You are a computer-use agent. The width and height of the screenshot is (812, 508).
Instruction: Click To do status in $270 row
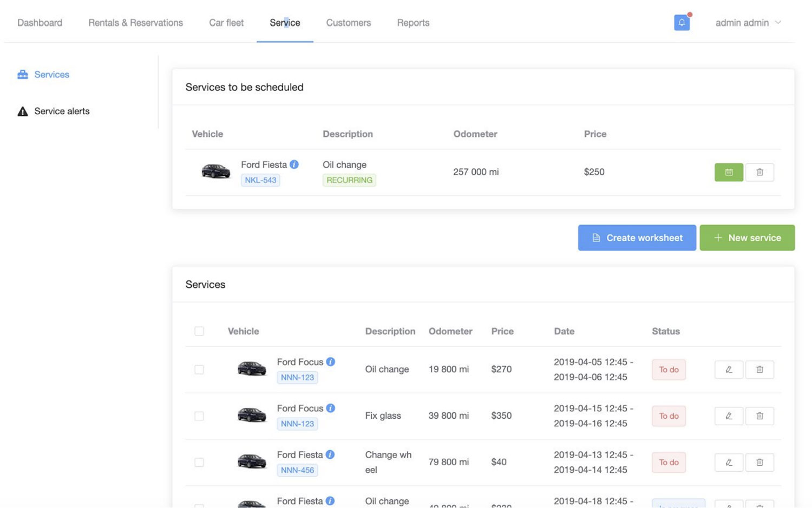click(669, 370)
